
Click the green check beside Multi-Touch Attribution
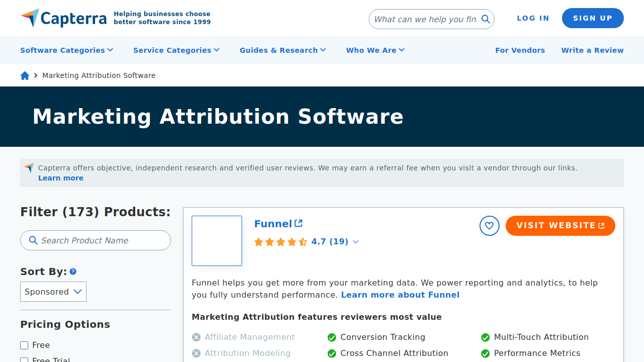tap(486, 337)
